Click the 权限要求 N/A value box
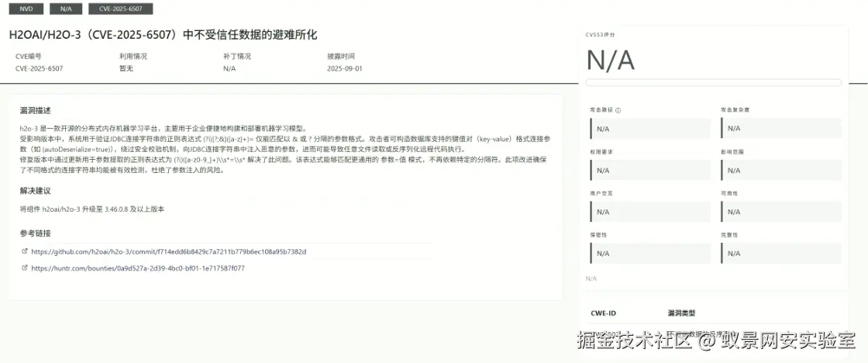 650,170
